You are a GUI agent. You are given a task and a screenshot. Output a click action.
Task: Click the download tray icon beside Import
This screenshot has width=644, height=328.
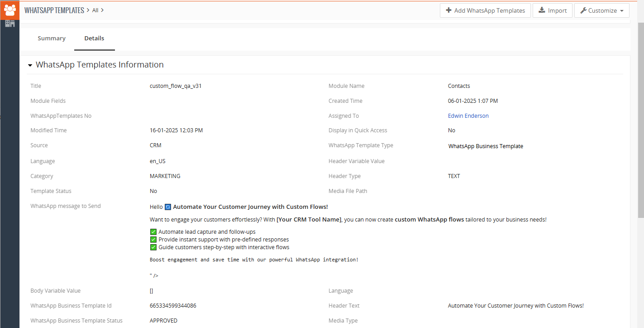click(x=542, y=10)
